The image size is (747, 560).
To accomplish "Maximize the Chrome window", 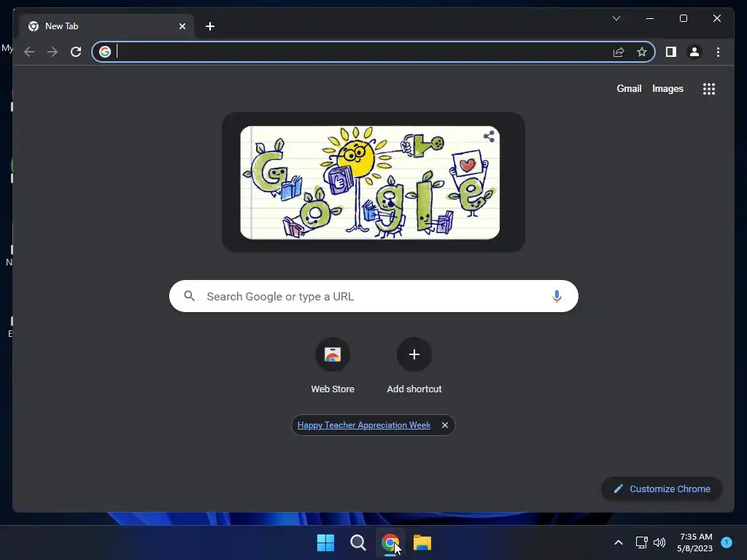I will [683, 18].
